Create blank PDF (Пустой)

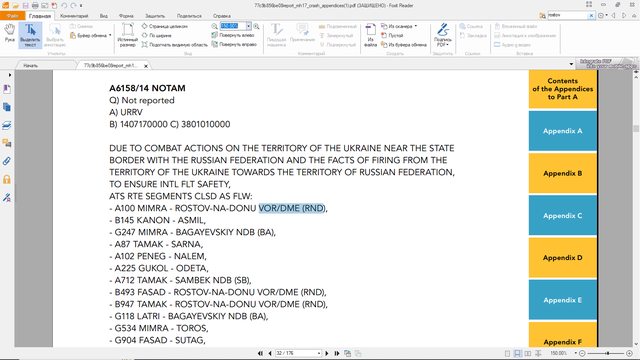tap(392, 36)
